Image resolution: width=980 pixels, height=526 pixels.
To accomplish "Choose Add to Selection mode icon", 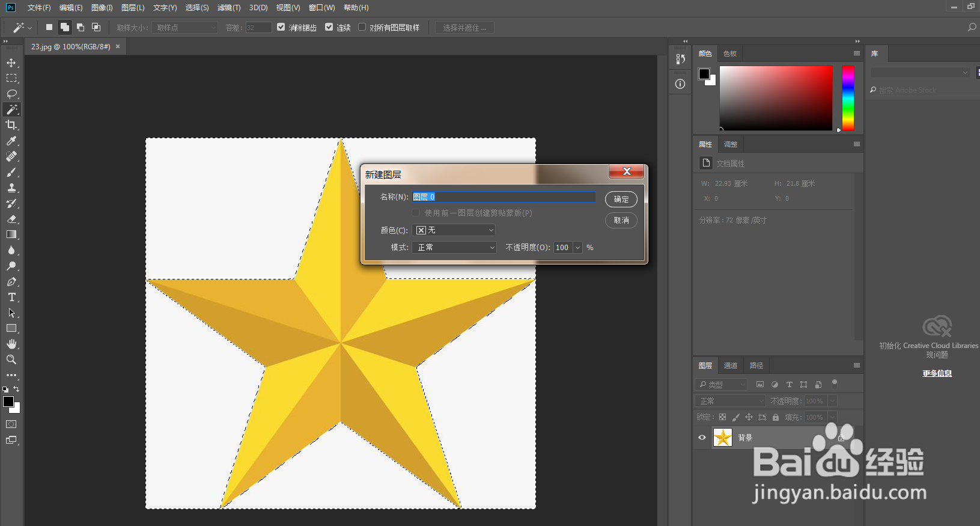I will [65, 27].
